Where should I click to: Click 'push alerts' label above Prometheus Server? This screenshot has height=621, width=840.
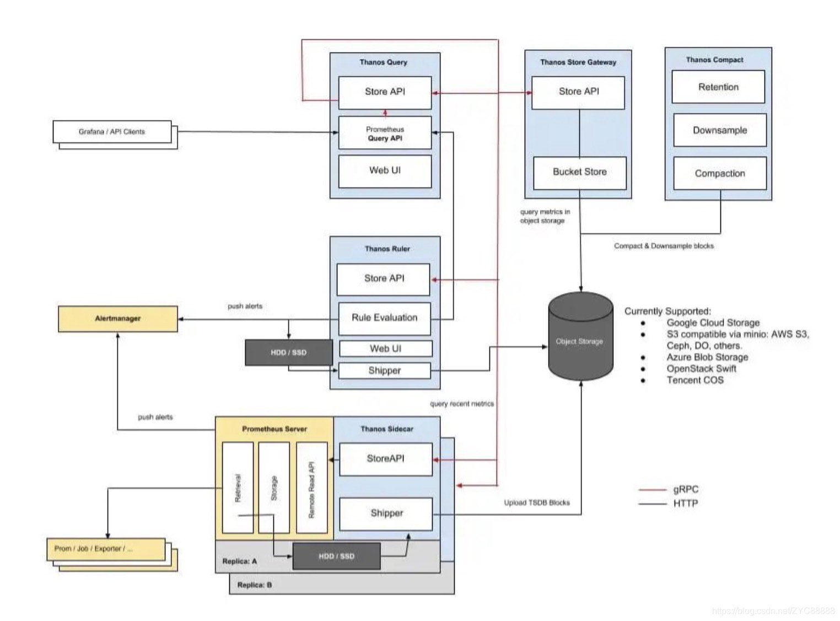click(x=155, y=417)
